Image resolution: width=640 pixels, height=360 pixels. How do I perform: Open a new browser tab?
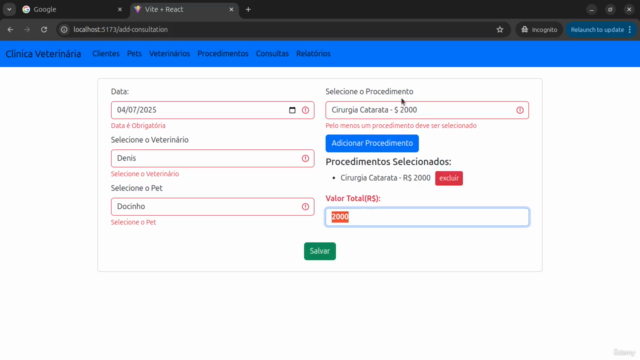click(x=248, y=9)
